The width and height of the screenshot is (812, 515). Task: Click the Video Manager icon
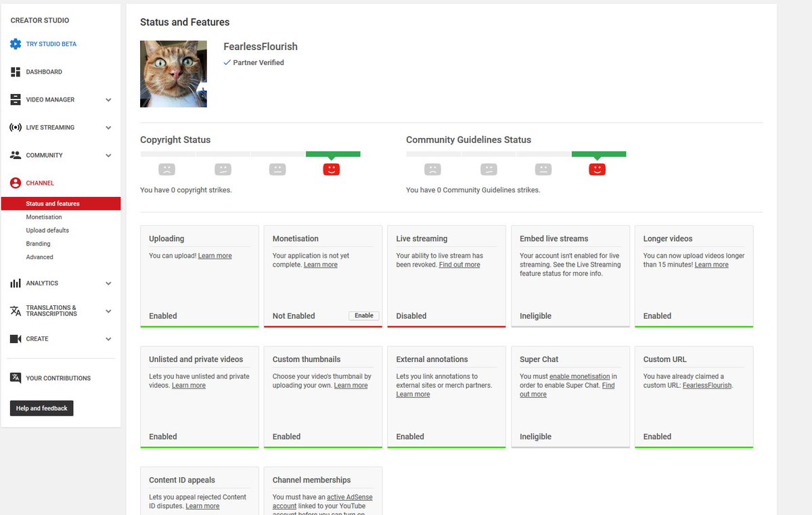pos(16,99)
